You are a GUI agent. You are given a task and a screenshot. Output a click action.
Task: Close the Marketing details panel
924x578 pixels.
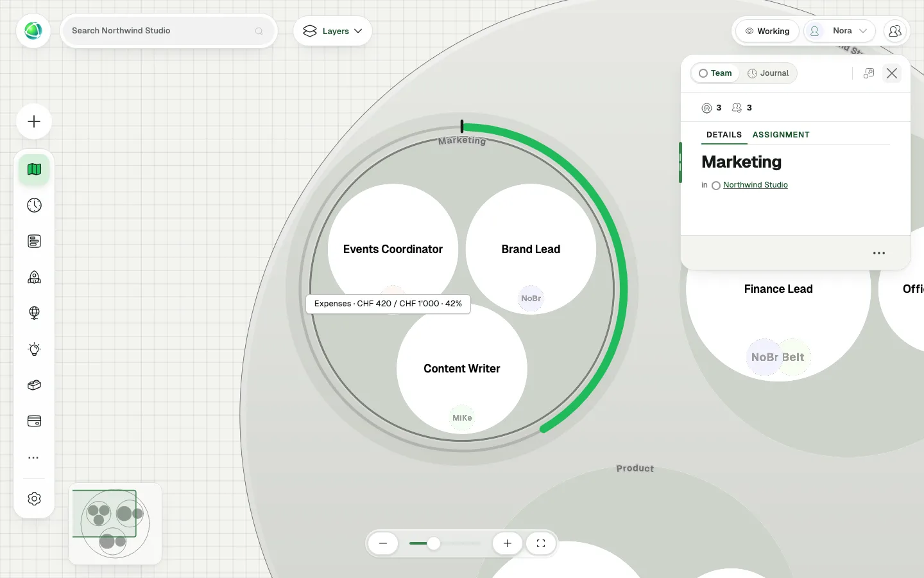point(892,73)
